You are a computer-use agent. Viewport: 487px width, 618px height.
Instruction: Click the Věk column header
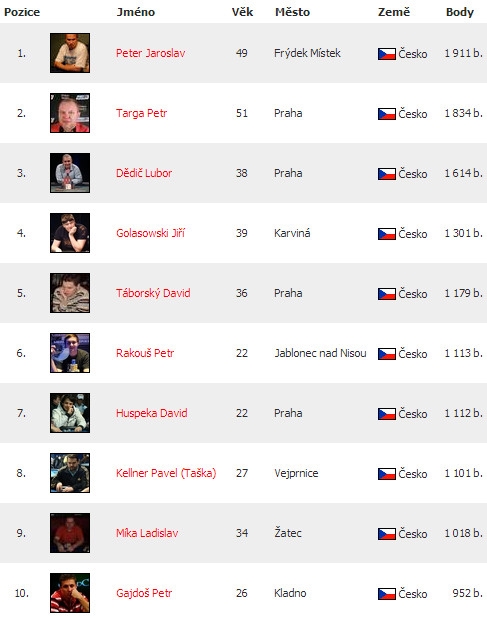point(242,12)
